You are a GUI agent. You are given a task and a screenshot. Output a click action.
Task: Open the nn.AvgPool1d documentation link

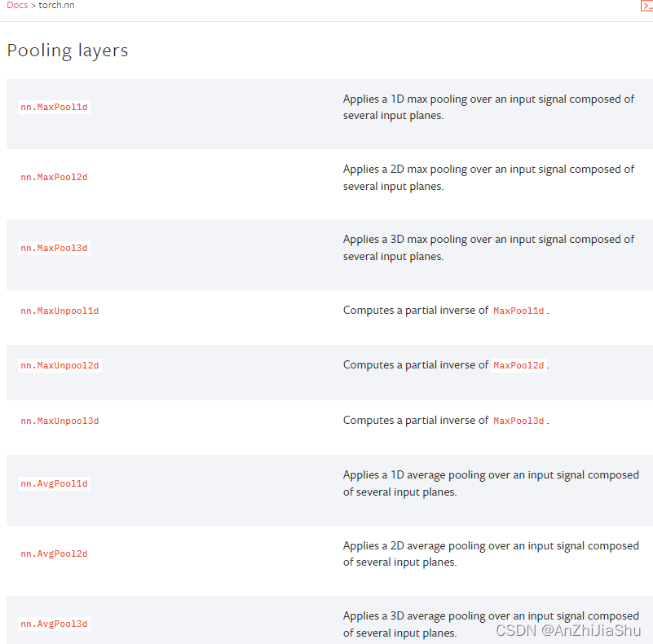pyautogui.click(x=54, y=483)
